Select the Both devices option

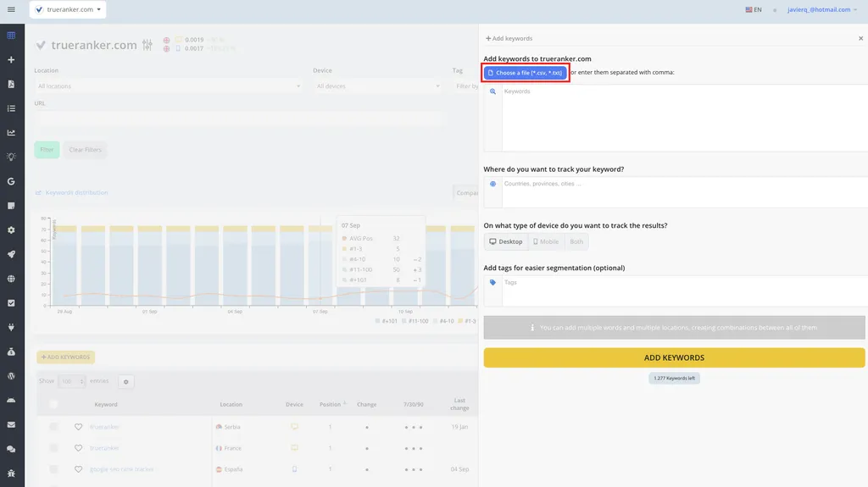click(576, 242)
